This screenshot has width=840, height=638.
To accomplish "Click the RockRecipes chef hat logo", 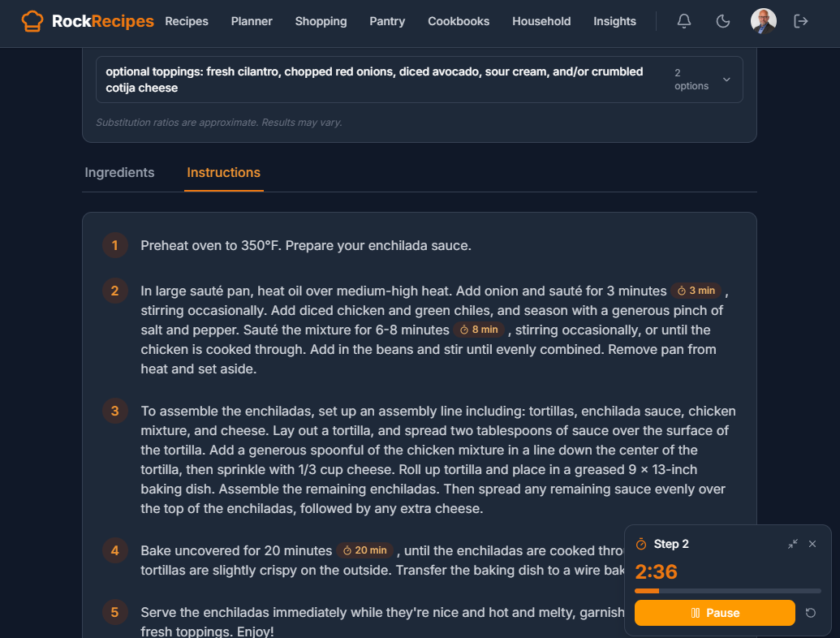I will click(32, 20).
